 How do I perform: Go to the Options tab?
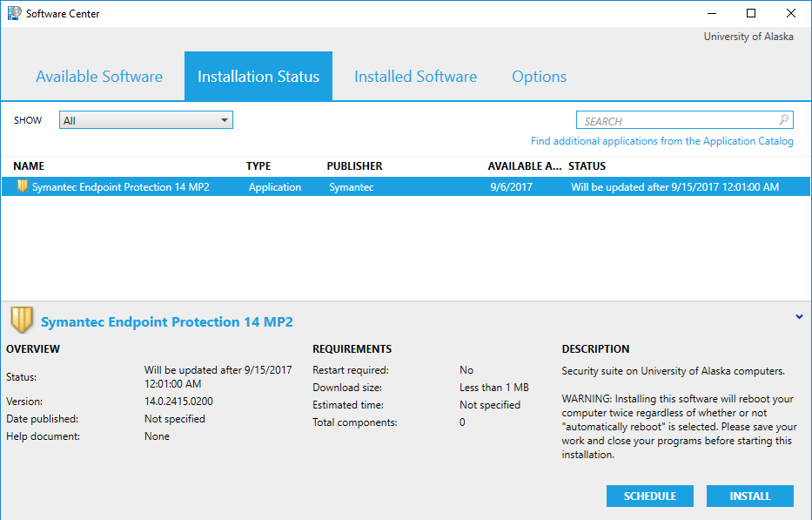pyautogui.click(x=539, y=77)
